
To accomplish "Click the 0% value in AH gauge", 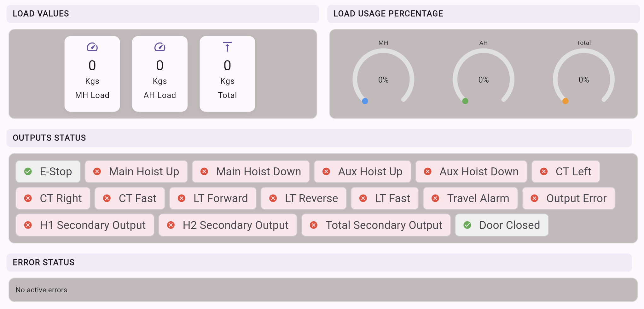I will click(484, 80).
